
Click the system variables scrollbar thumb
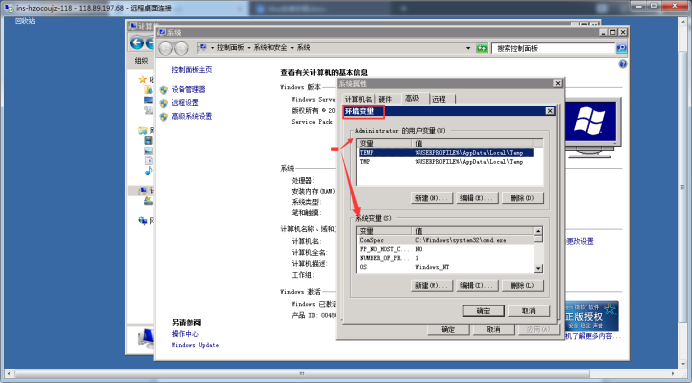click(x=538, y=239)
